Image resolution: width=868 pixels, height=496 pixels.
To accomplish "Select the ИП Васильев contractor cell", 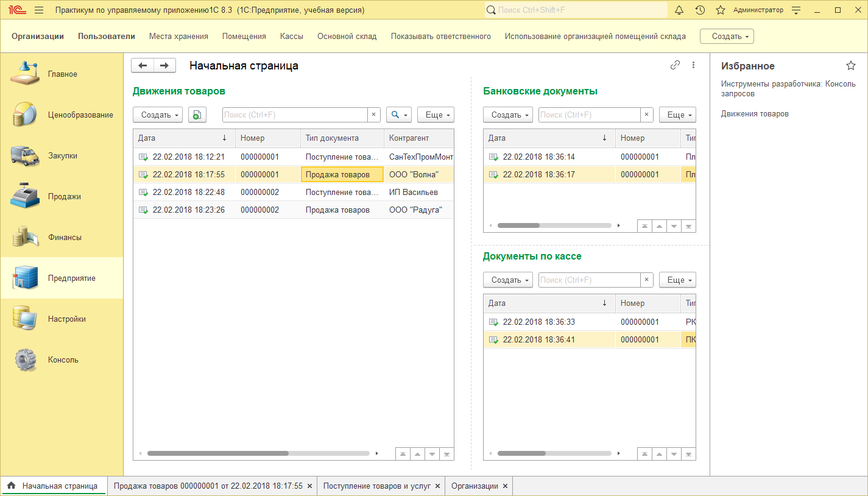I will 418,192.
